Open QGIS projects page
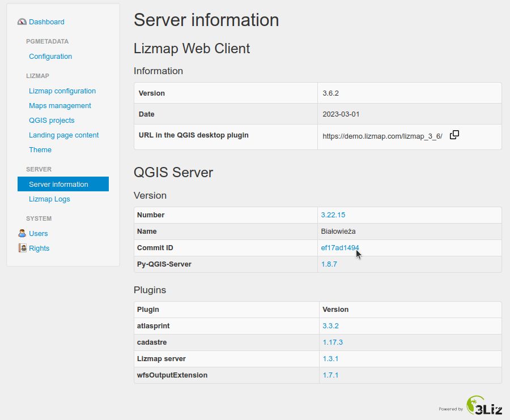Viewport: 510px width, 420px height. [52, 121]
